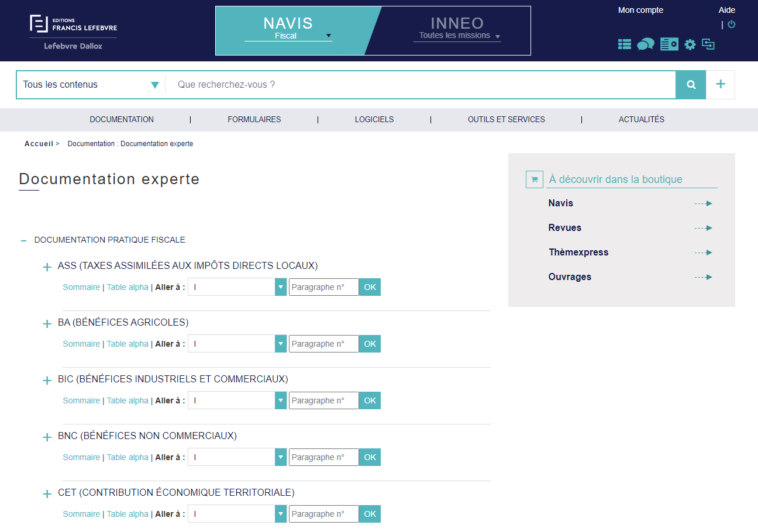Open Sommaire for ASS
Screen dimensions: 758x532
pyautogui.click(x=81, y=287)
